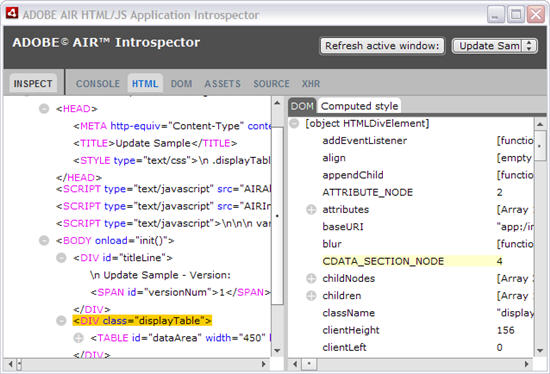This screenshot has height=374, width=550.
Task: Open the XHR tab
Action: click(311, 84)
